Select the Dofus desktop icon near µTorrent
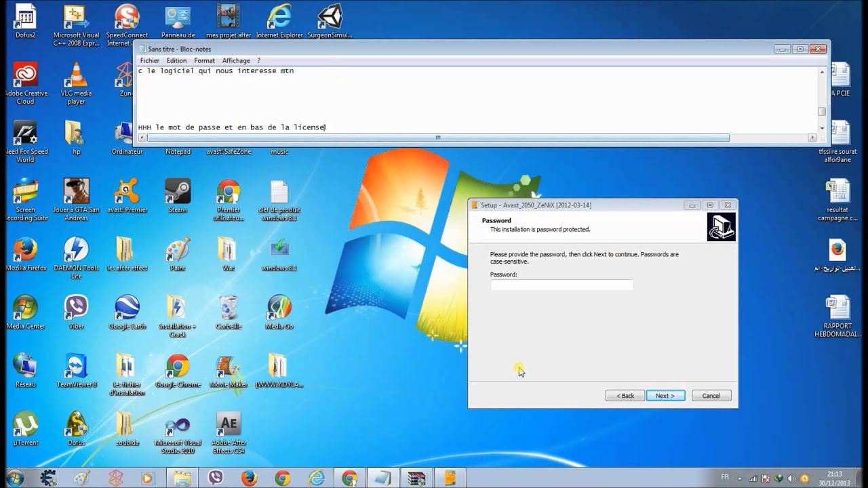 tap(76, 429)
